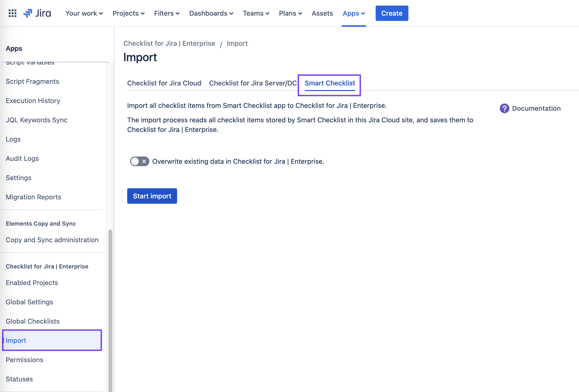Click the Documentation question mark icon

pos(504,108)
